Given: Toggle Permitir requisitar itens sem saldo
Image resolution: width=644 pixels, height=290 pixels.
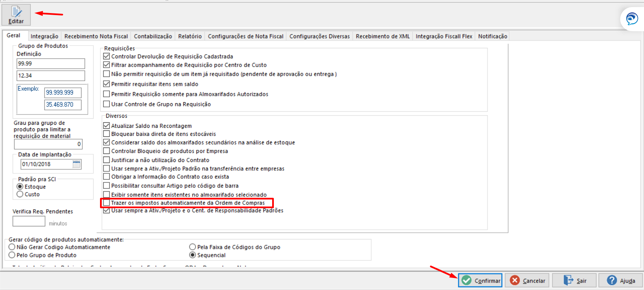Looking at the screenshot, I should coord(107,84).
